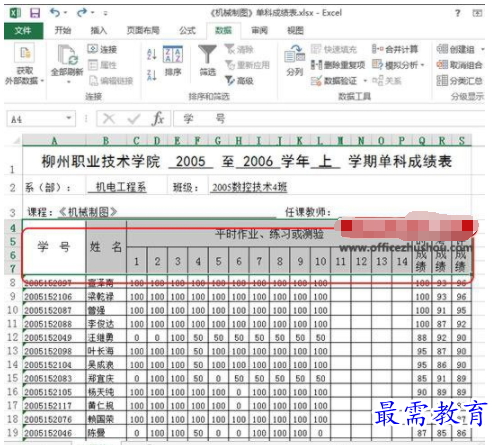Click the 连接 connections button

click(102, 49)
